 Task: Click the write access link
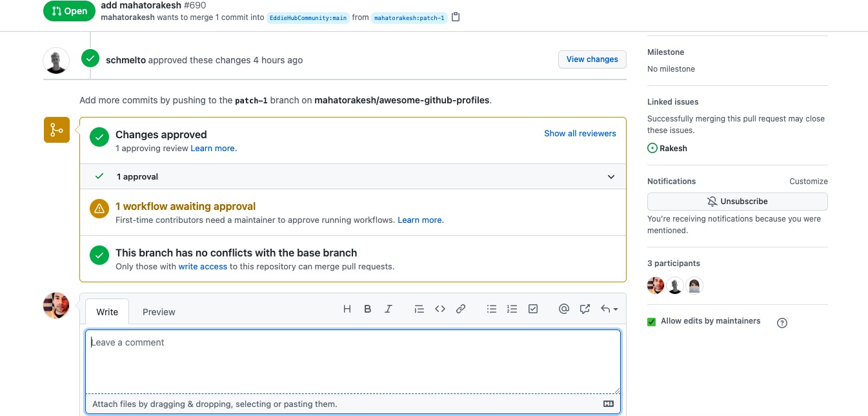[x=203, y=267]
